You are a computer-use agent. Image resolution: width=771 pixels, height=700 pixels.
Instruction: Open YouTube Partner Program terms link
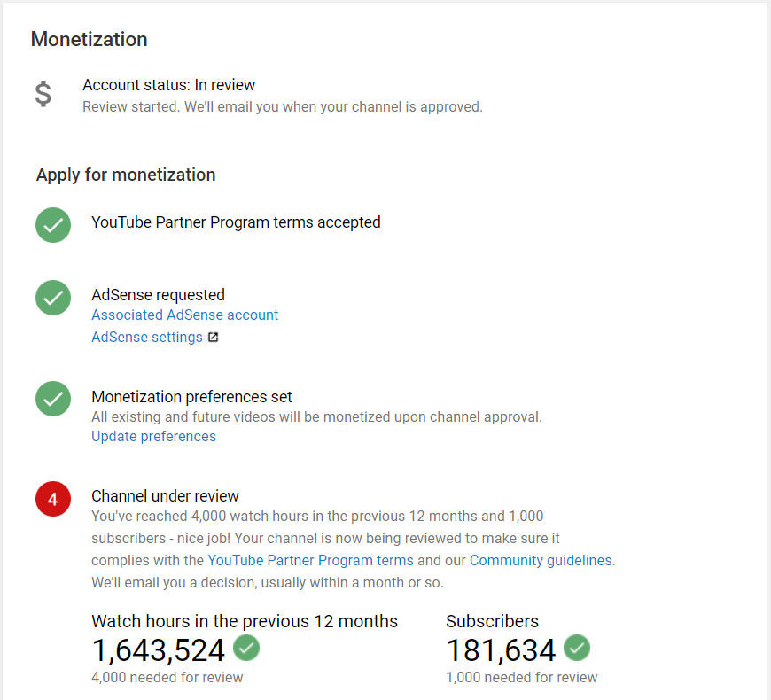coord(311,560)
